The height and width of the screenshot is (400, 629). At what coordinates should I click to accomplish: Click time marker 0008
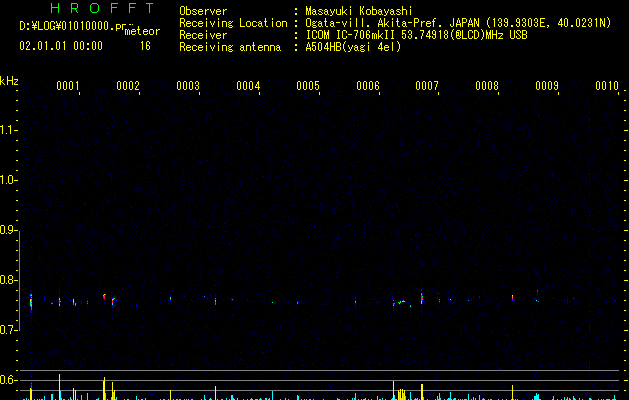coord(487,86)
